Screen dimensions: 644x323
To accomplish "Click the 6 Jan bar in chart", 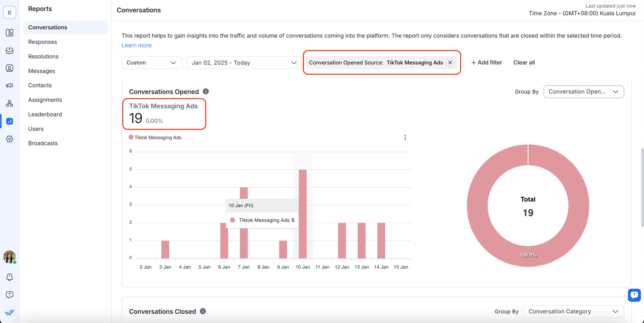I will 224,241.
